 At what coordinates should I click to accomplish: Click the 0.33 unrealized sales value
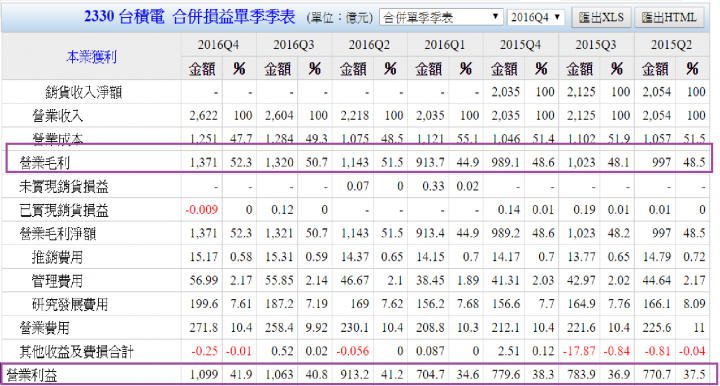(433, 186)
